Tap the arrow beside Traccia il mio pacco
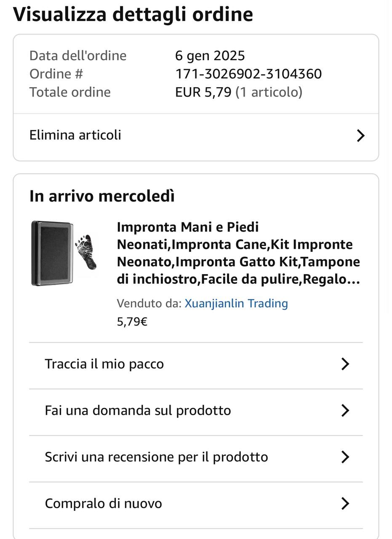The height and width of the screenshot is (539, 392). (345, 364)
